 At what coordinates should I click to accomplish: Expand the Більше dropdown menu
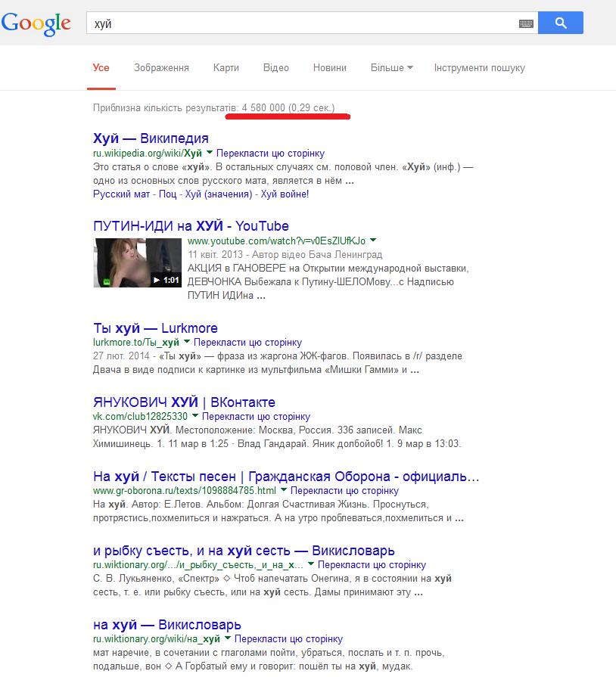392,68
